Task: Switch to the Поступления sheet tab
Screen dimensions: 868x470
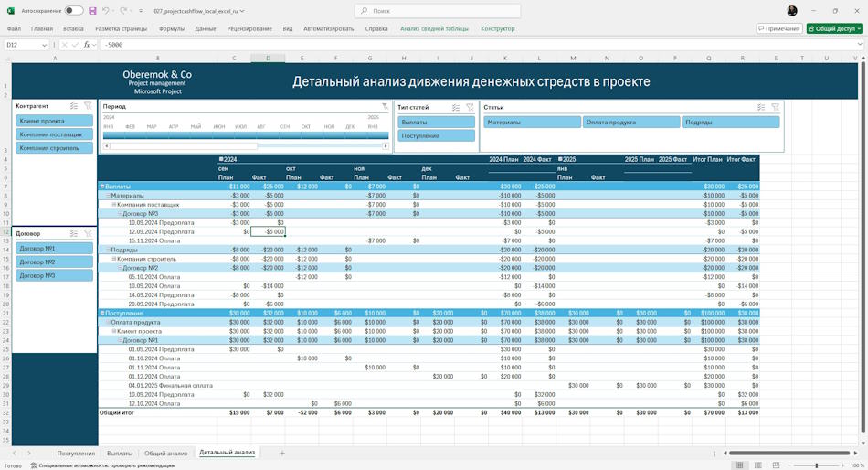Action: click(76, 453)
